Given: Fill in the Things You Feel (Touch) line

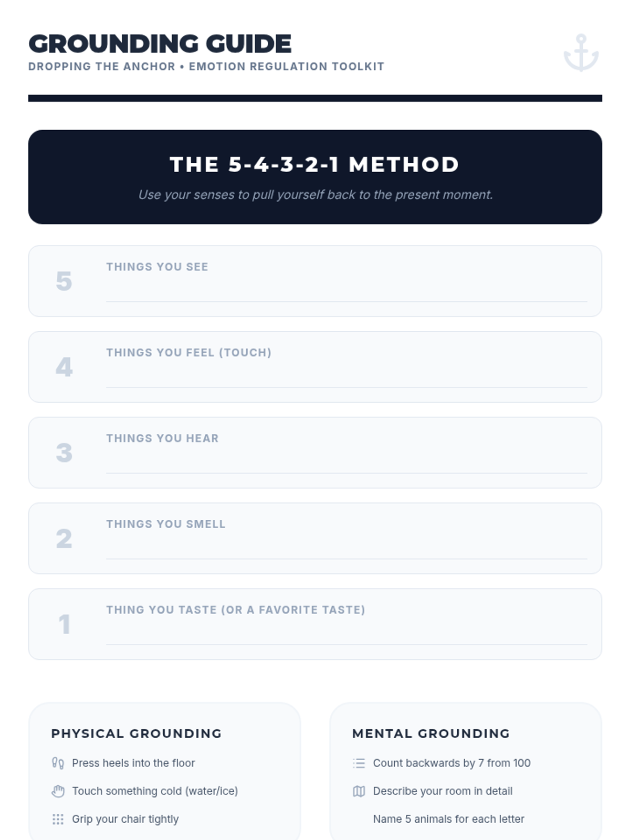Looking at the screenshot, I should coord(346,377).
